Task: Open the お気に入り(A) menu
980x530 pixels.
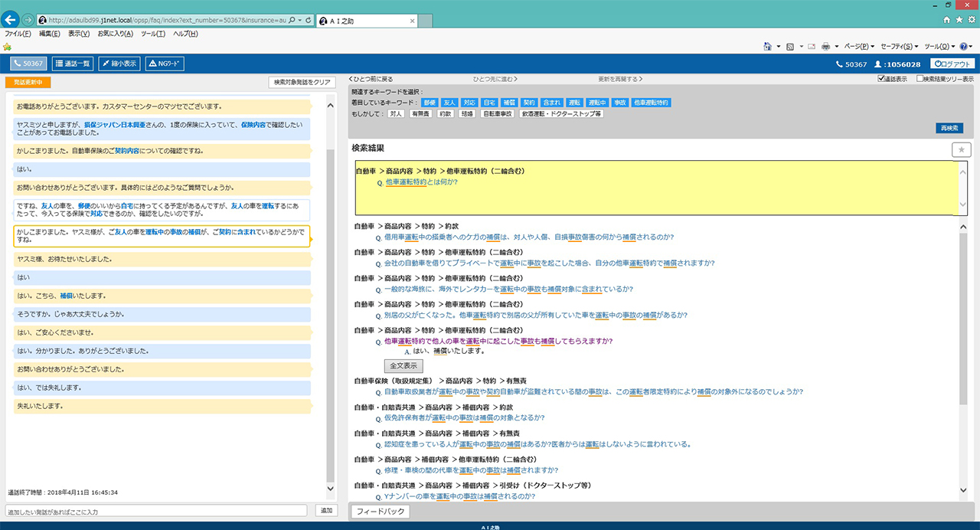Action: tap(115, 34)
